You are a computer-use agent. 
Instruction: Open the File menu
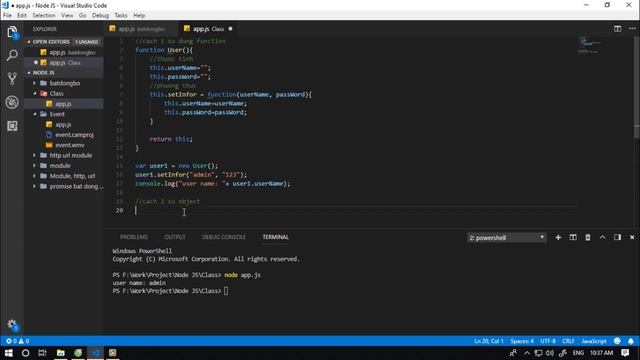(x=7, y=15)
